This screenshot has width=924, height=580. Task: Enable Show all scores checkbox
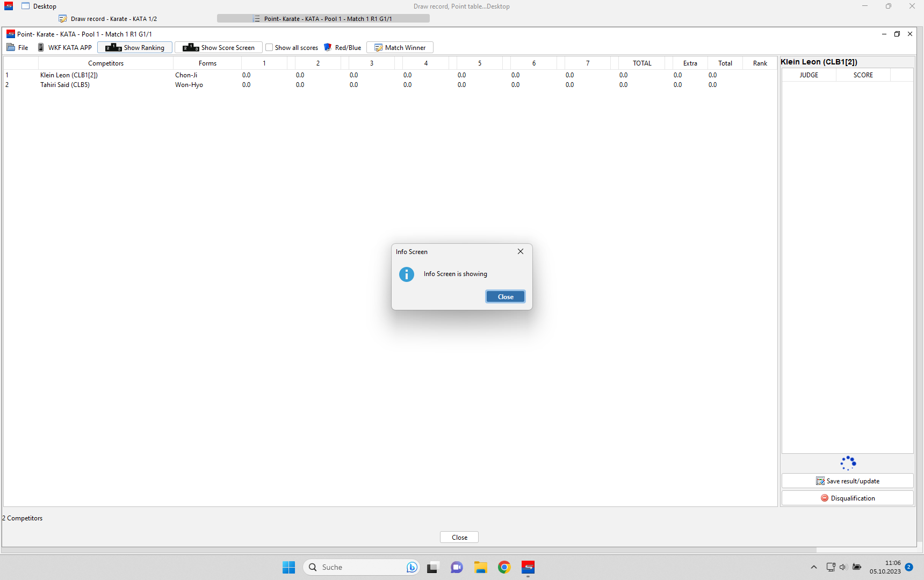coord(269,47)
